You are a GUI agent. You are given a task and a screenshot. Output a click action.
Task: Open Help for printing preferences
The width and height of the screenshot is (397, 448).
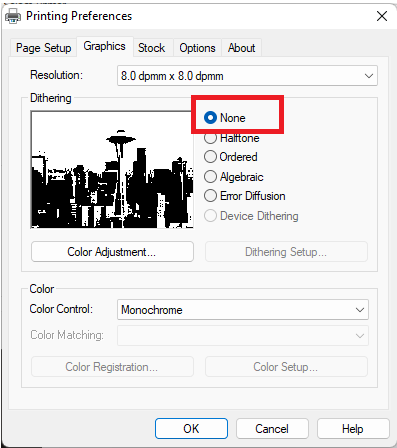(353, 429)
